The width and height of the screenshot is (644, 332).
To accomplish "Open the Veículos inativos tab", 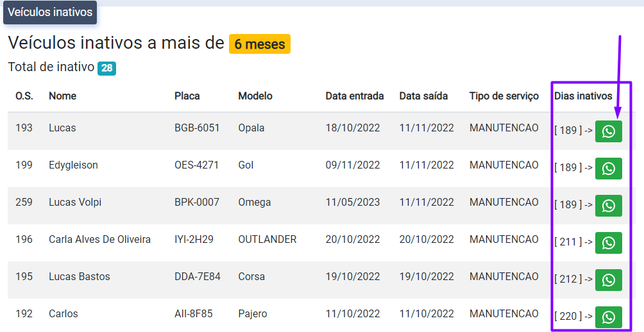I will [50, 12].
